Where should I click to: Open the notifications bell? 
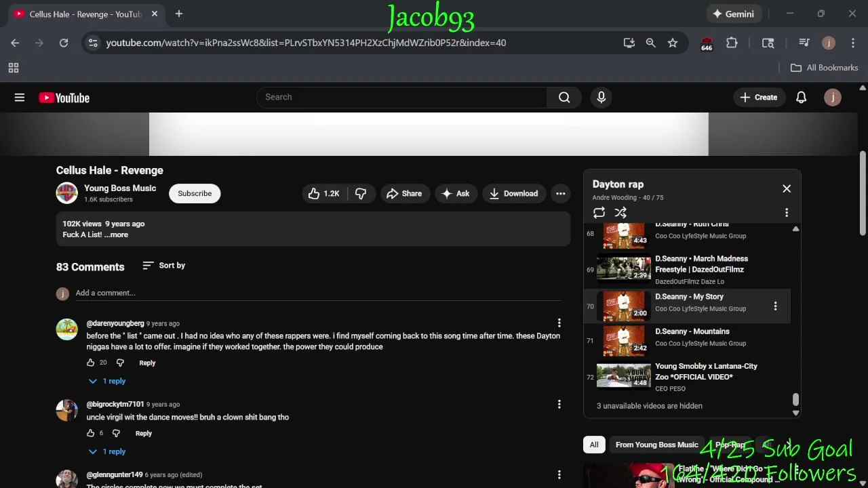(x=801, y=97)
